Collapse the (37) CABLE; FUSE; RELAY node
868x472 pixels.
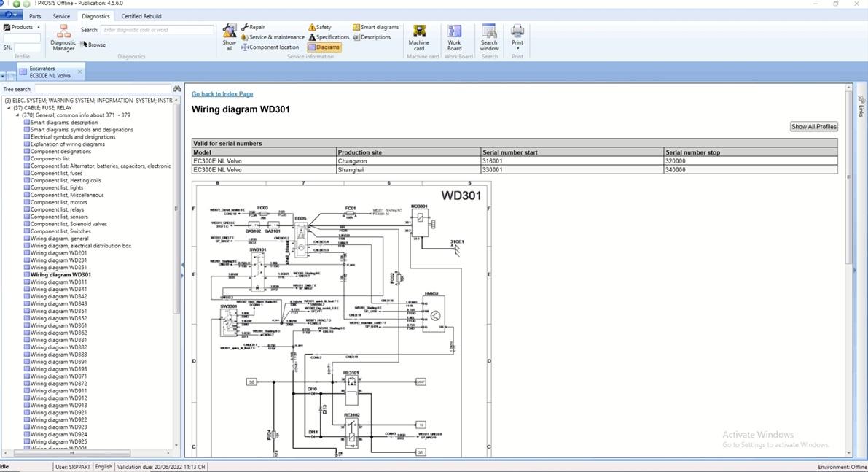click(9, 108)
